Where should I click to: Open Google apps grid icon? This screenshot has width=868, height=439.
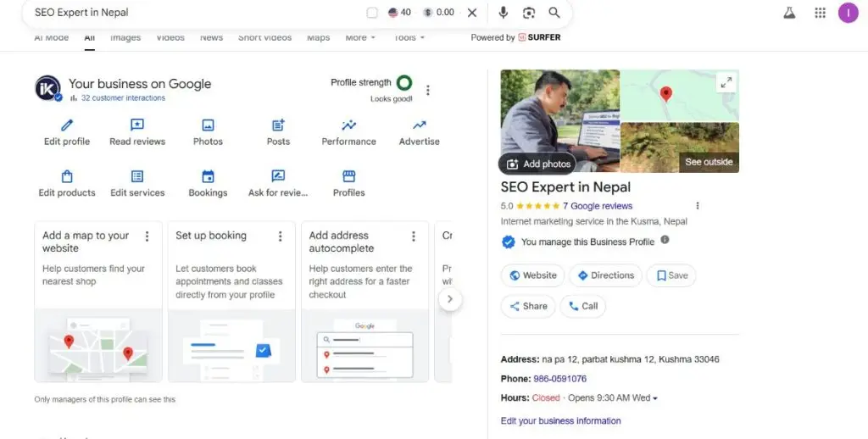point(821,13)
